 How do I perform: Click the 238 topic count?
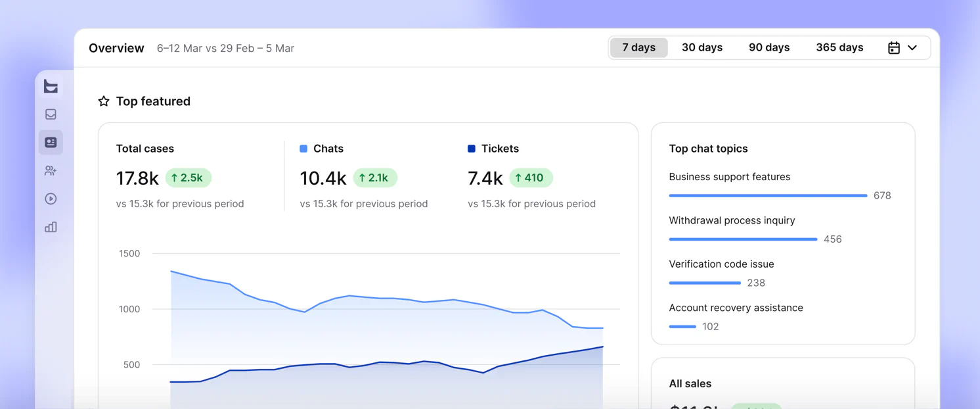[756, 283]
